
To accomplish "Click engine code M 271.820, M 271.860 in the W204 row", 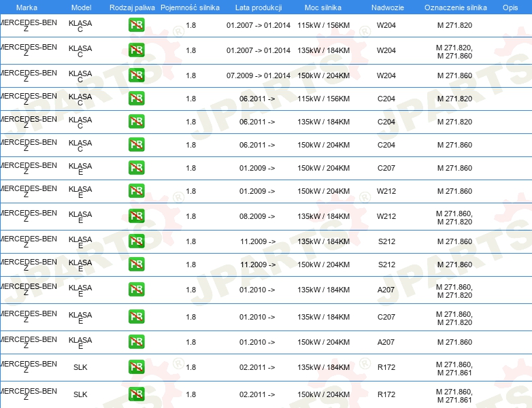I will (x=454, y=52).
